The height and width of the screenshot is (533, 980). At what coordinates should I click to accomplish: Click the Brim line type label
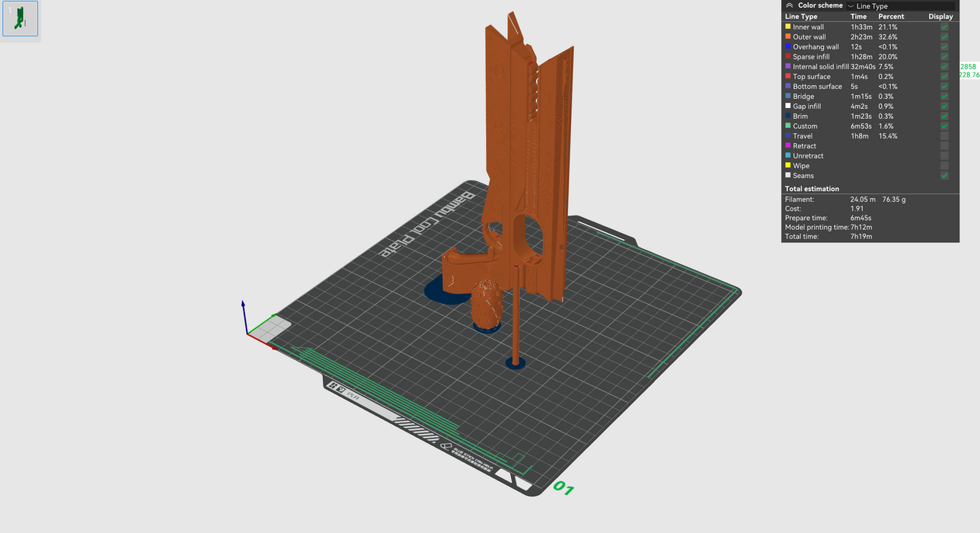click(800, 116)
